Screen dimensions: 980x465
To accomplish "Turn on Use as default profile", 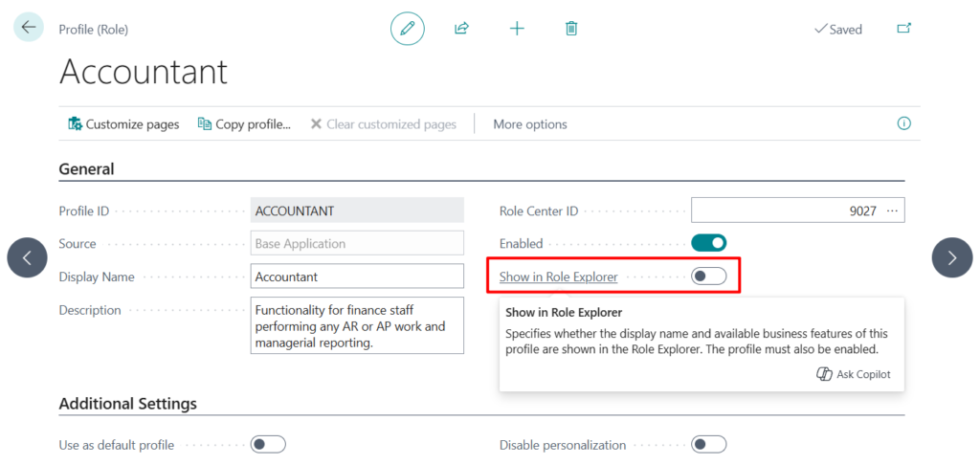I will [x=268, y=444].
